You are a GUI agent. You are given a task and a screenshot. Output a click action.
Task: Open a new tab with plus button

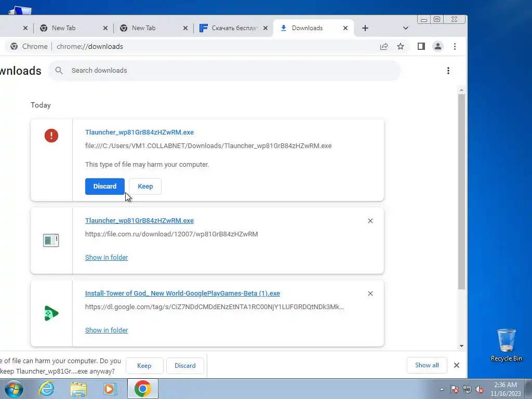pos(365,28)
